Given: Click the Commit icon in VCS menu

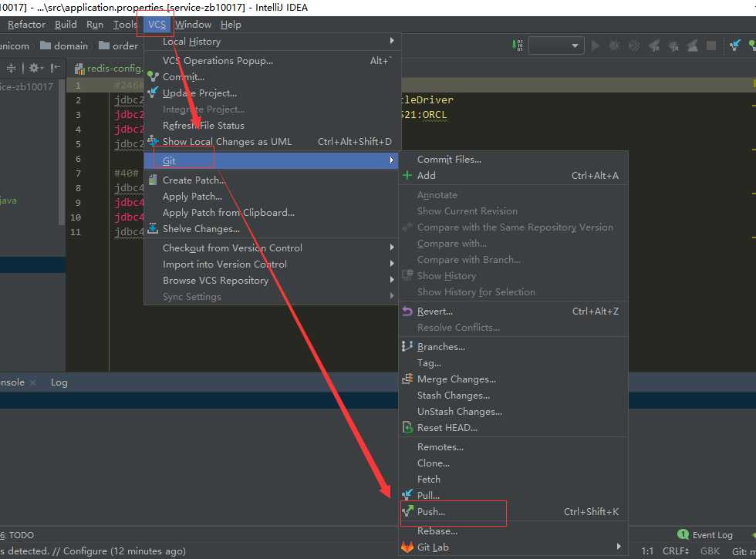Looking at the screenshot, I should tap(153, 76).
